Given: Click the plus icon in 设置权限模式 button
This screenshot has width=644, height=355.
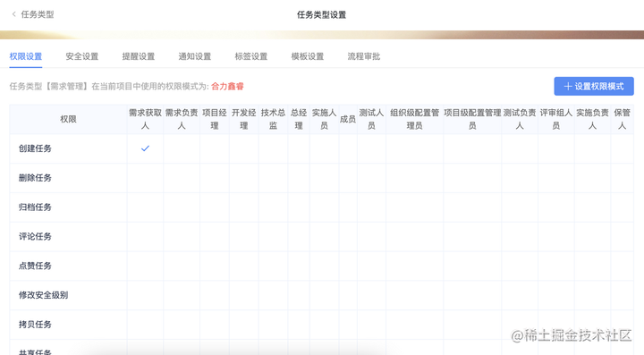Looking at the screenshot, I should click(568, 86).
